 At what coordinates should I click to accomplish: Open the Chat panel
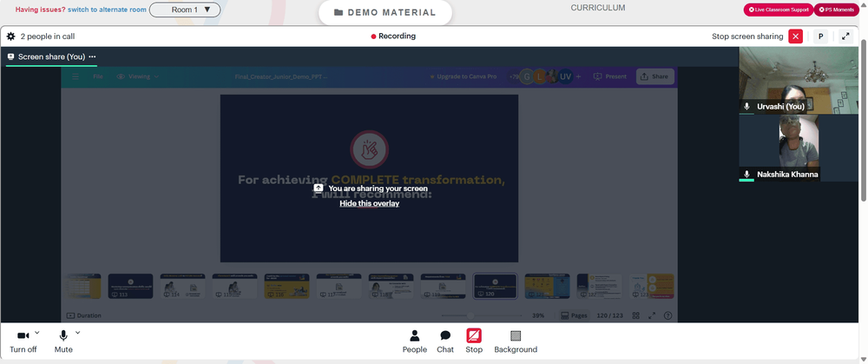445,341
